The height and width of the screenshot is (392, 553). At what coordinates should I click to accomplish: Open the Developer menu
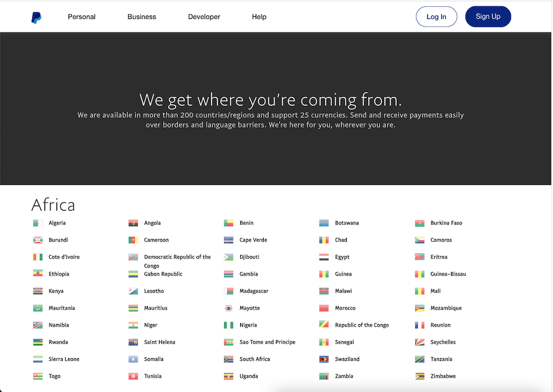pyautogui.click(x=204, y=17)
